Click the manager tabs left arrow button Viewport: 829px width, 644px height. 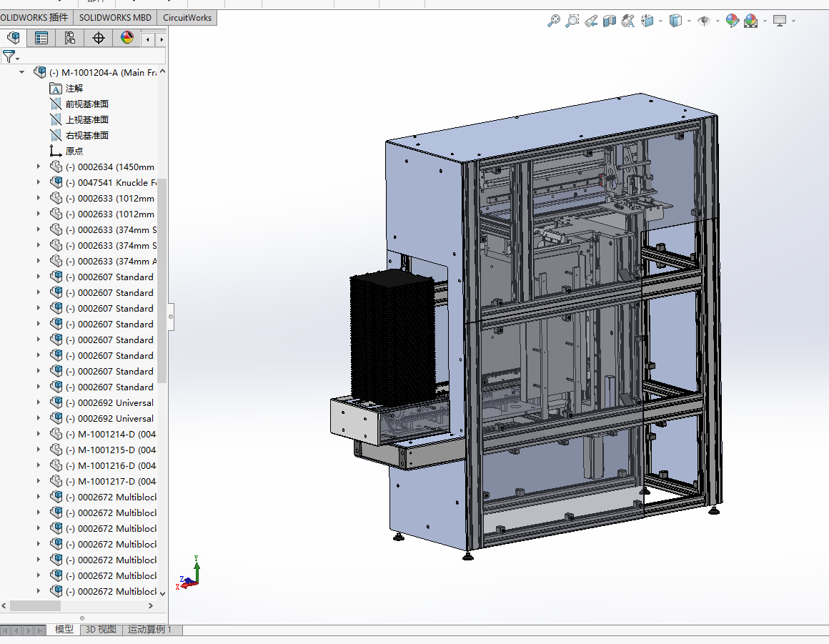[x=148, y=39]
